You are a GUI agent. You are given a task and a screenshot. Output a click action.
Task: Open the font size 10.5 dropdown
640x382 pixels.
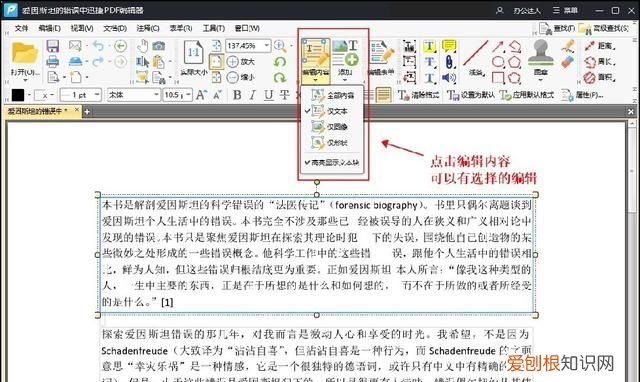[188, 95]
